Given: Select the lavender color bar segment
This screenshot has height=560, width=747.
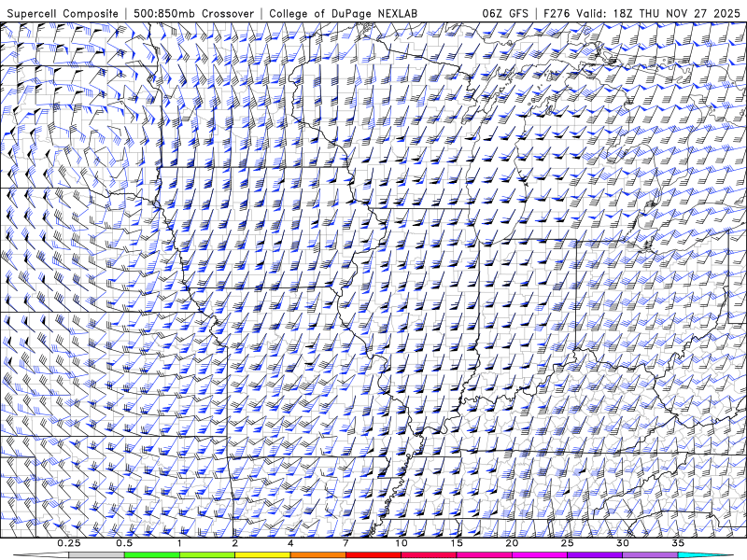Looking at the screenshot, I should [x=650, y=555].
